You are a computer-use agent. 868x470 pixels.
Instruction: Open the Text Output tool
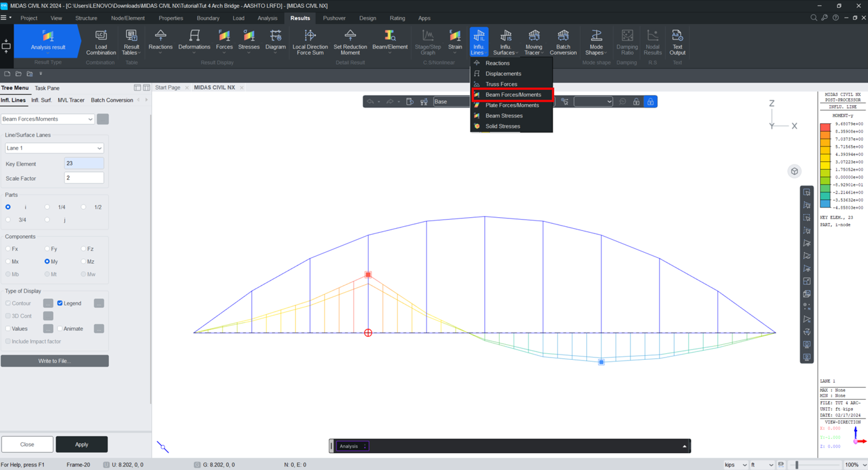click(677, 42)
